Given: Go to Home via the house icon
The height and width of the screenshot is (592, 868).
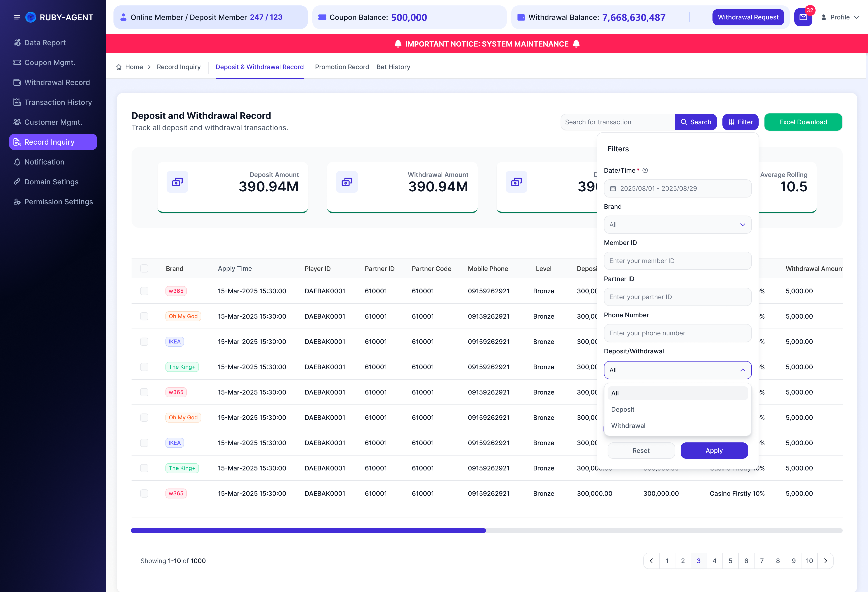Looking at the screenshot, I should (119, 67).
